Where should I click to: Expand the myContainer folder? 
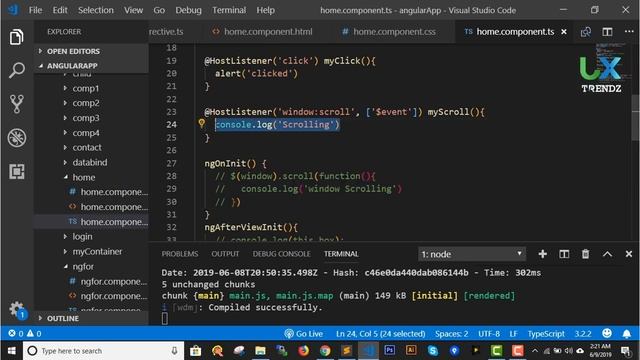[97, 251]
